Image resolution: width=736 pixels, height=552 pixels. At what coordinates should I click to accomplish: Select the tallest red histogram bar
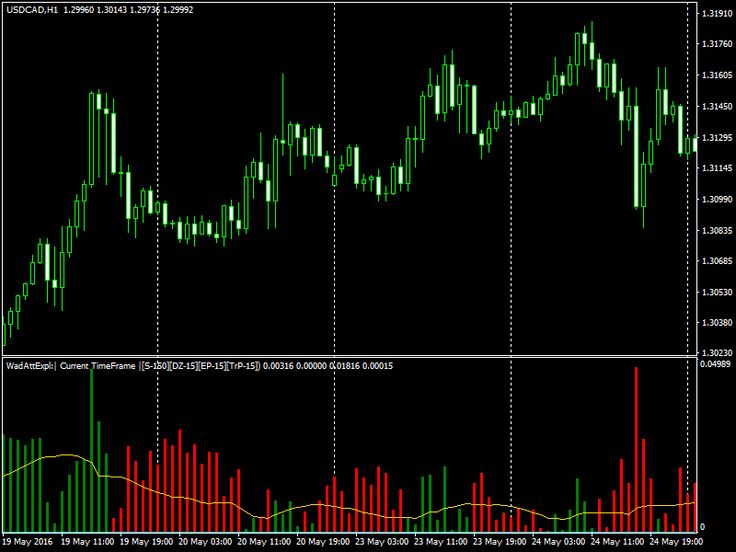[x=636, y=449]
